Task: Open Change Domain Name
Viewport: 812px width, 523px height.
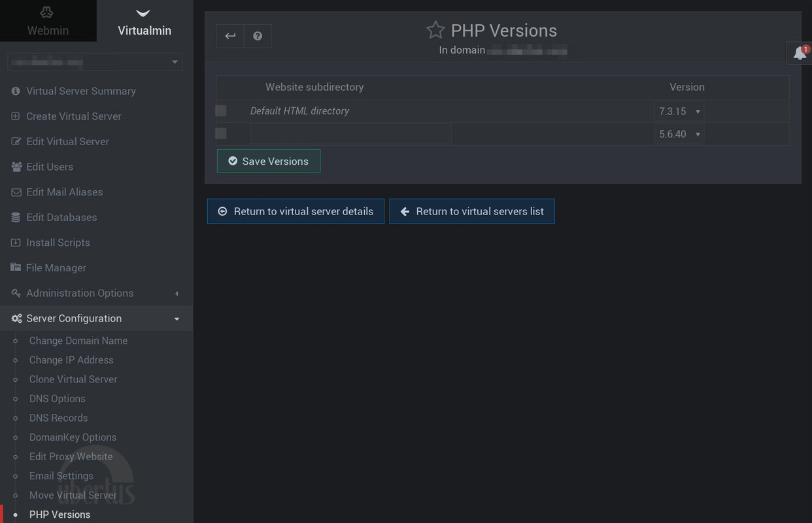Action: click(x=78, y=341)
